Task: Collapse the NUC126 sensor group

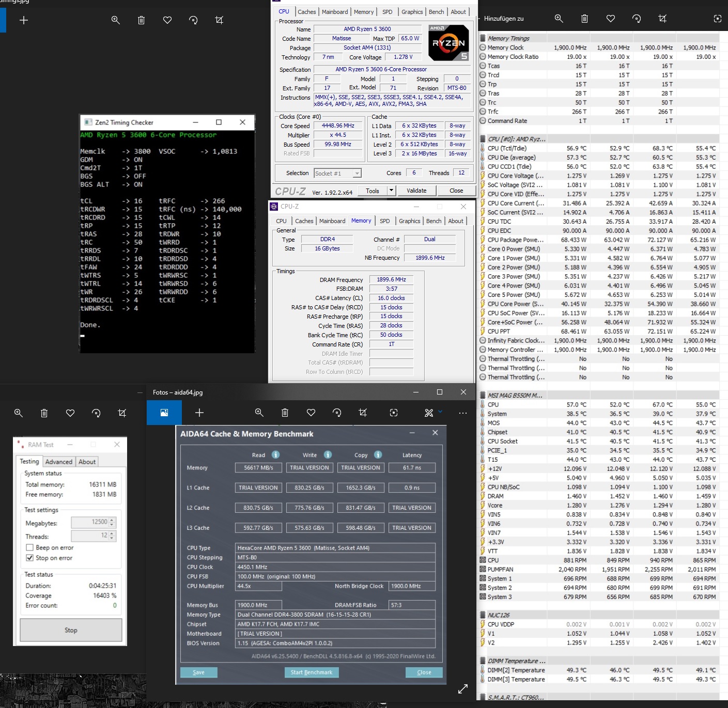Action: pyautogui.click(x=483, y=615)
